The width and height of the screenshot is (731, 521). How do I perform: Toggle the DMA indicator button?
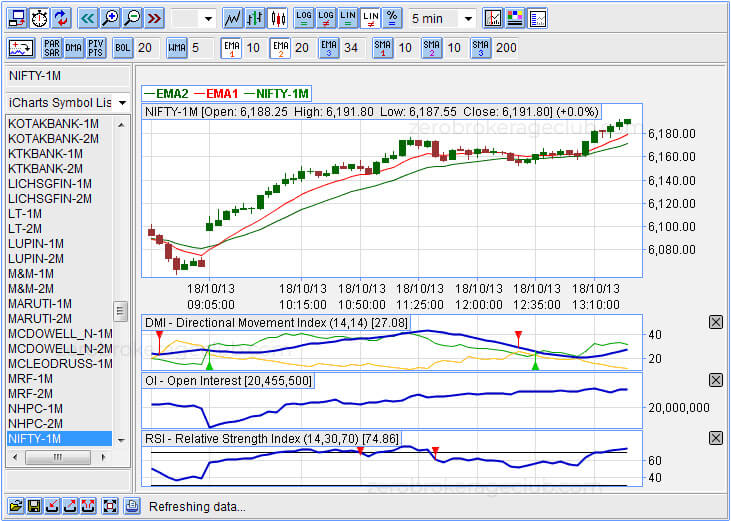point(74,48)
